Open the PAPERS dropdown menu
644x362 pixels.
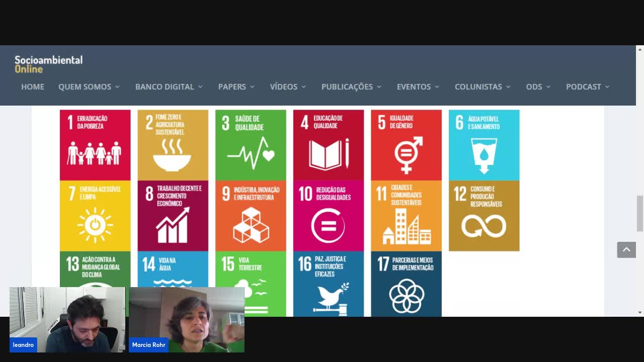pos(236,86)
